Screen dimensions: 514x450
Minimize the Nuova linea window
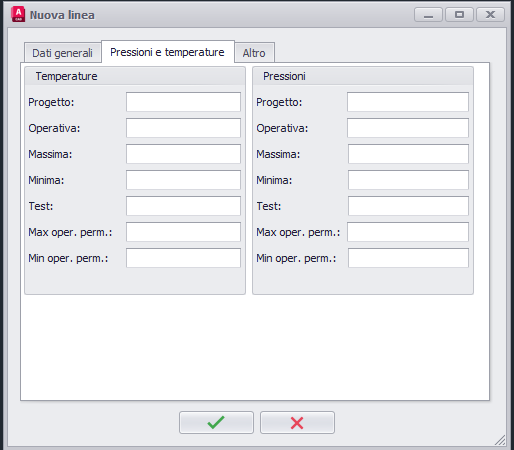[x=428, y=15]
